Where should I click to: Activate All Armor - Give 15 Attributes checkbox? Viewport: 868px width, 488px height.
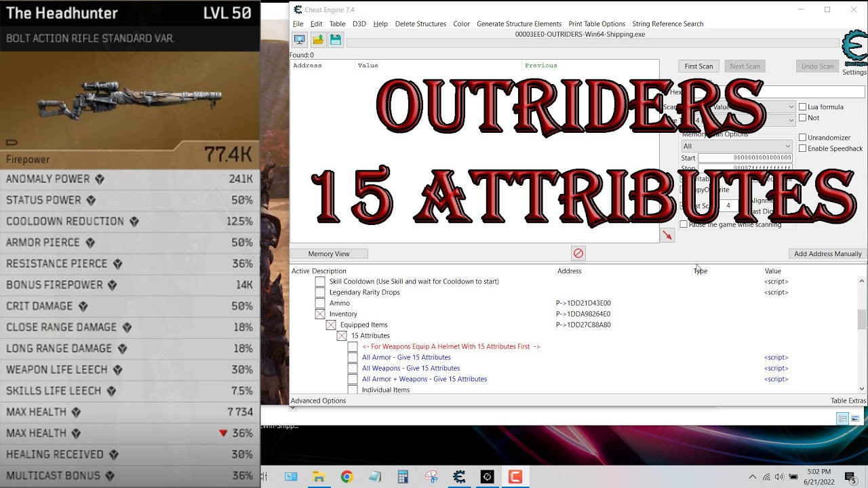coord(353,357)
